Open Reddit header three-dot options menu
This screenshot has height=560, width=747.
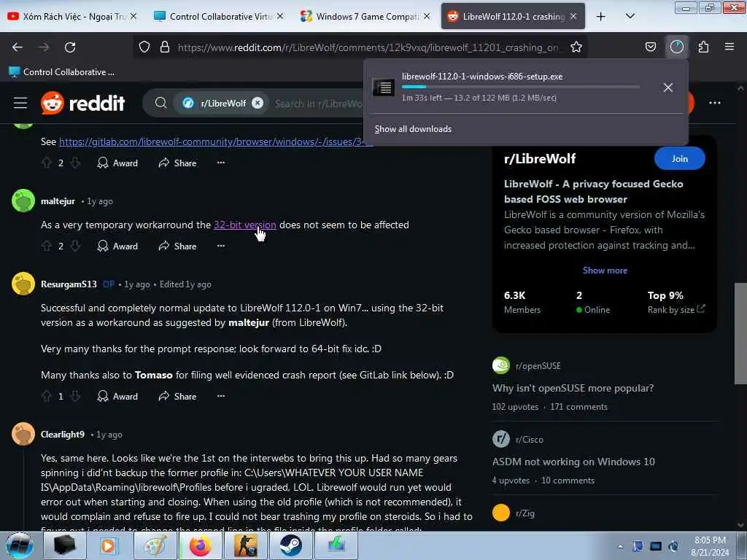tap(715, 103)
